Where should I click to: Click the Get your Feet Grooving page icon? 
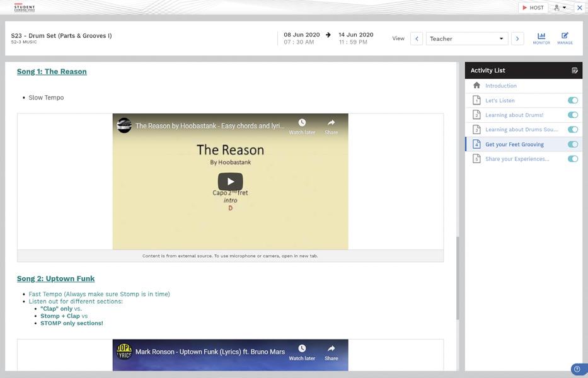tap(476, 144)
